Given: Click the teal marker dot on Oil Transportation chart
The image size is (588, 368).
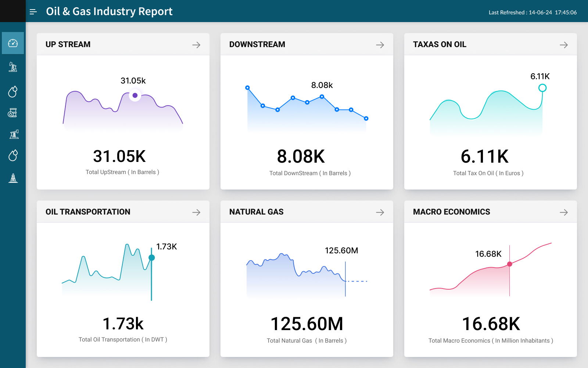Looking at the screenshot, I should pyautogui.click(x=151, y=258).
